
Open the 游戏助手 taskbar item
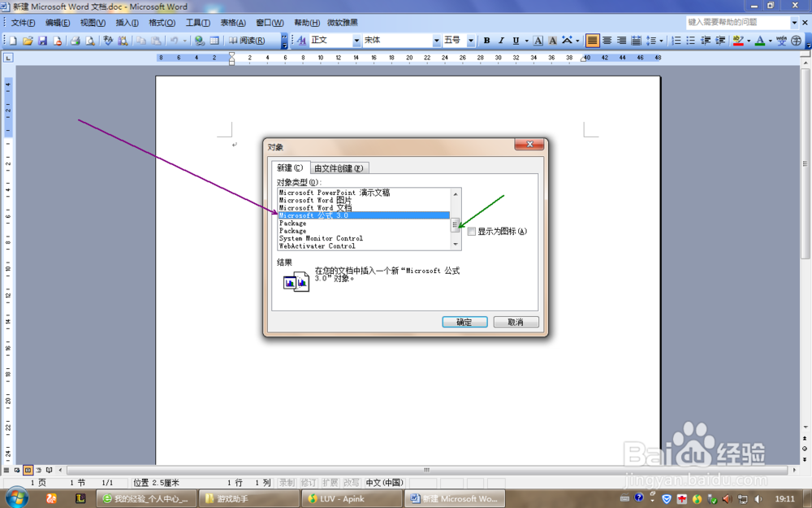click(x=248, y=499)
